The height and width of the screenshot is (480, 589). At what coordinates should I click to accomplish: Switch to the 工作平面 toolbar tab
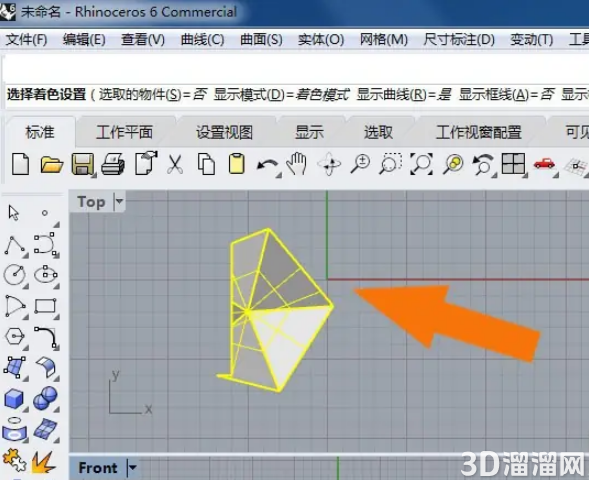(x=124, y=132)
